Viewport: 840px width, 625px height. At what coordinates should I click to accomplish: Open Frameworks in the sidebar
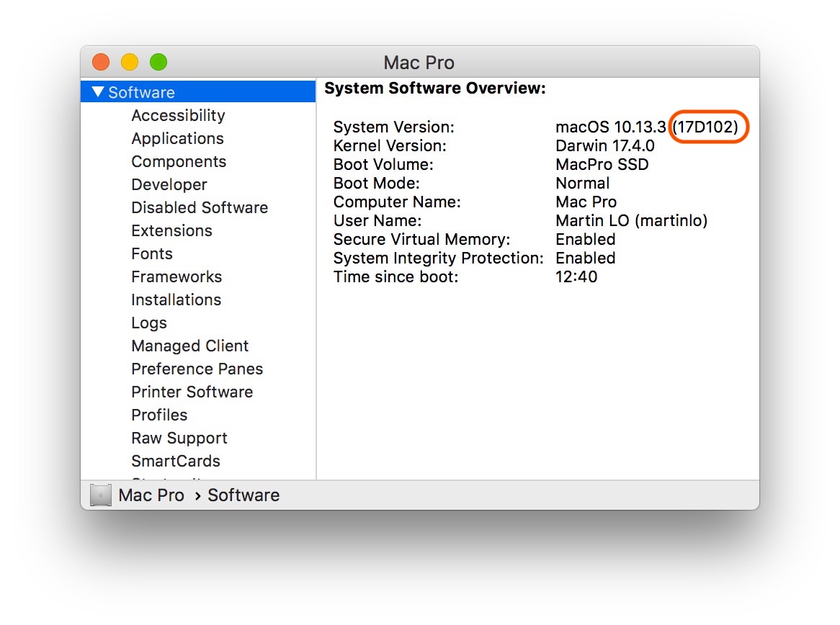pyautogui.click(x=177, y=276)
